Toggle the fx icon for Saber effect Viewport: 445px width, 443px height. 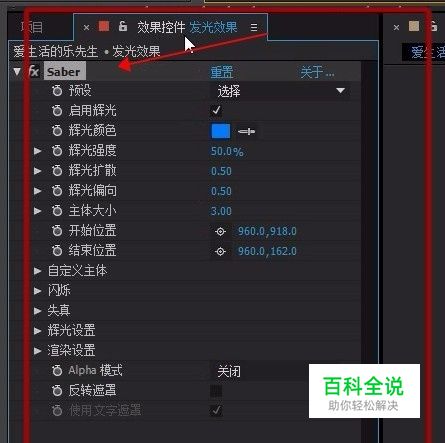point(34,71)
